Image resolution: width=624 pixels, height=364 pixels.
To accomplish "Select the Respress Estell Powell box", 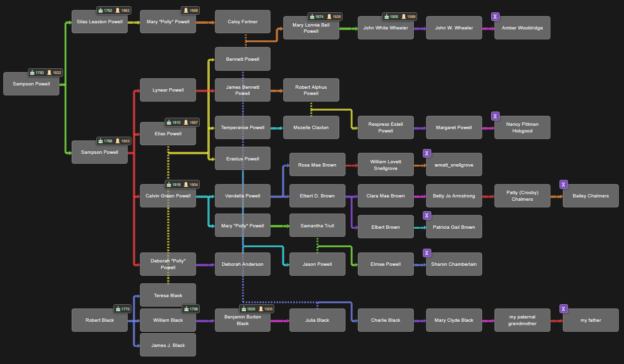I will (x=385, y=128).
